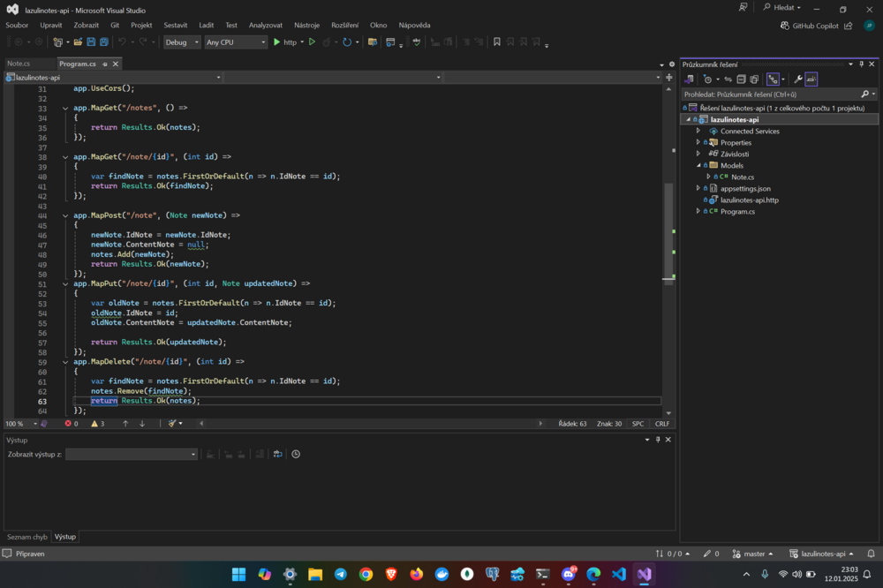Open the Soubor menu
The image size is (883, 588).
coord(17,26)
